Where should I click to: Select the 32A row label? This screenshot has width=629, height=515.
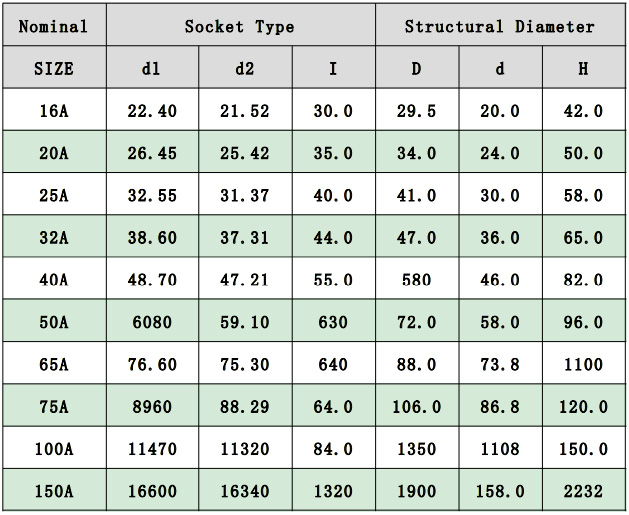(53, 238)
